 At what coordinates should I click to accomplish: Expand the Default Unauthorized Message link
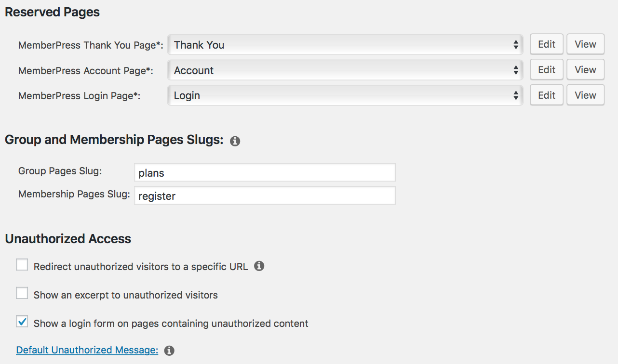(x=87, y=350)
